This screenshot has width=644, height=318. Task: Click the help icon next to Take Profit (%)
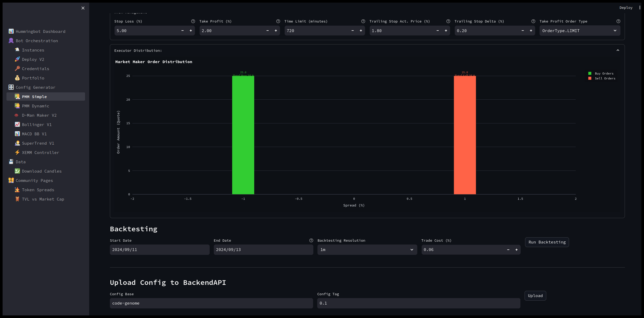[x=278, y=21]
